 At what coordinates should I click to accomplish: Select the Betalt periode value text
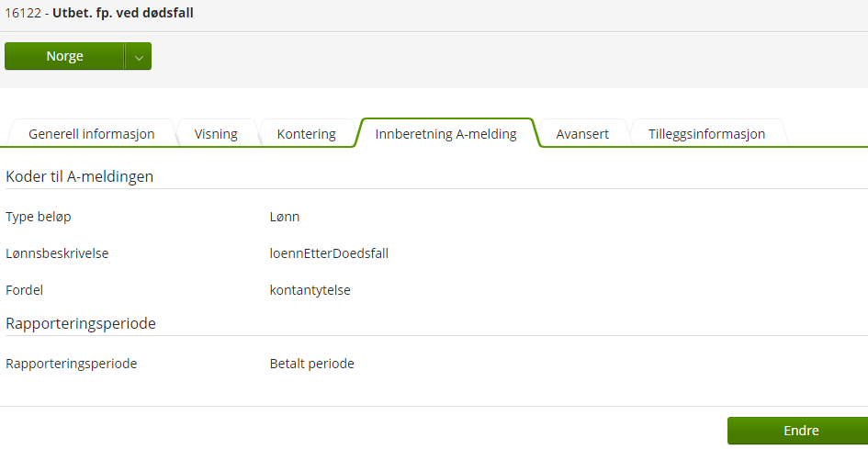click(311, 364)
